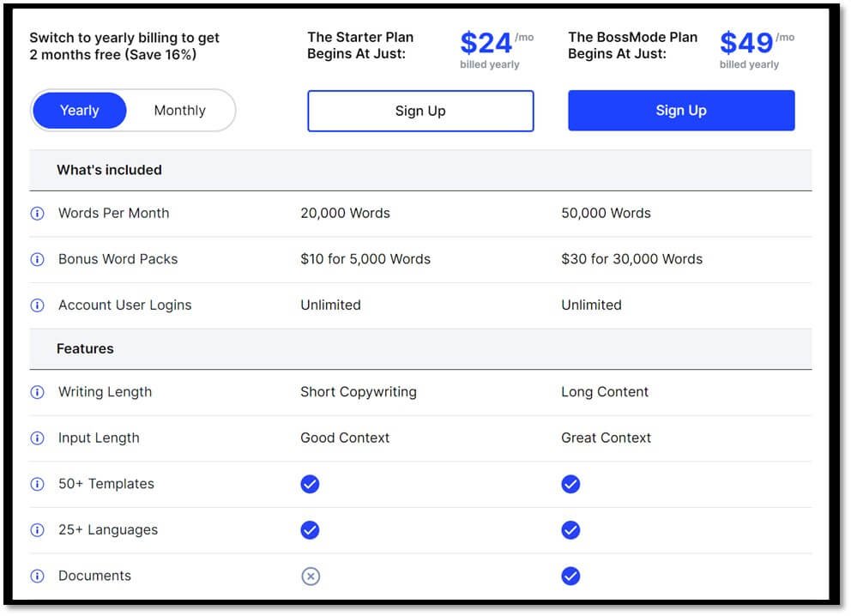Click 'billed yearly' under the $24 price
The width and height of the screenshot is (851, 616).
[x=490, y=64]
